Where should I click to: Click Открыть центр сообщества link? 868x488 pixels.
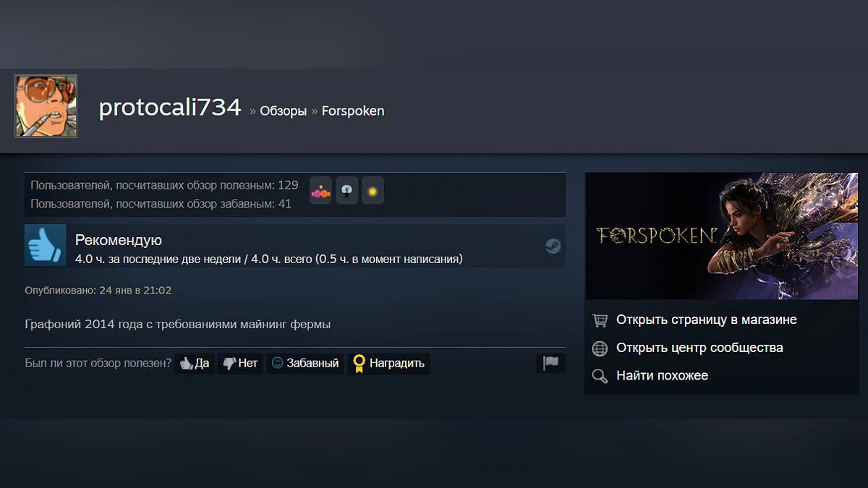tap(699, 348)
